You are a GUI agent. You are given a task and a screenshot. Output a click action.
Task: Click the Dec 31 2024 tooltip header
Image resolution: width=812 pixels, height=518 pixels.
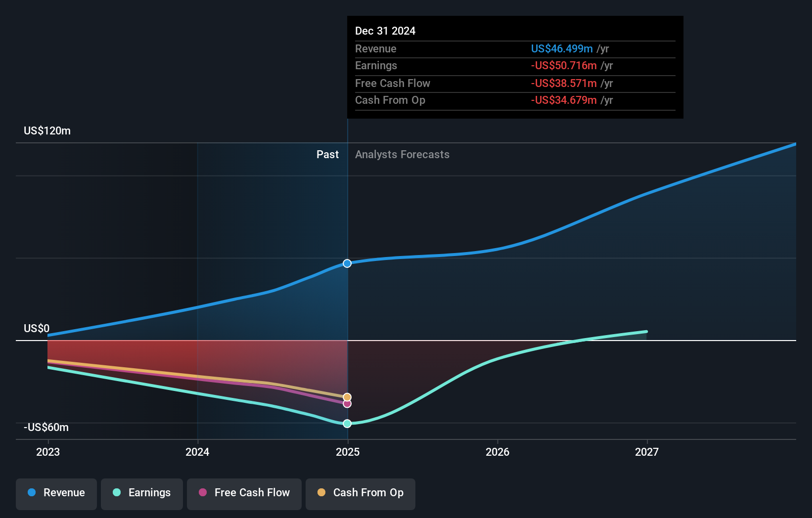pyautogui.click(x=385, y=31)
